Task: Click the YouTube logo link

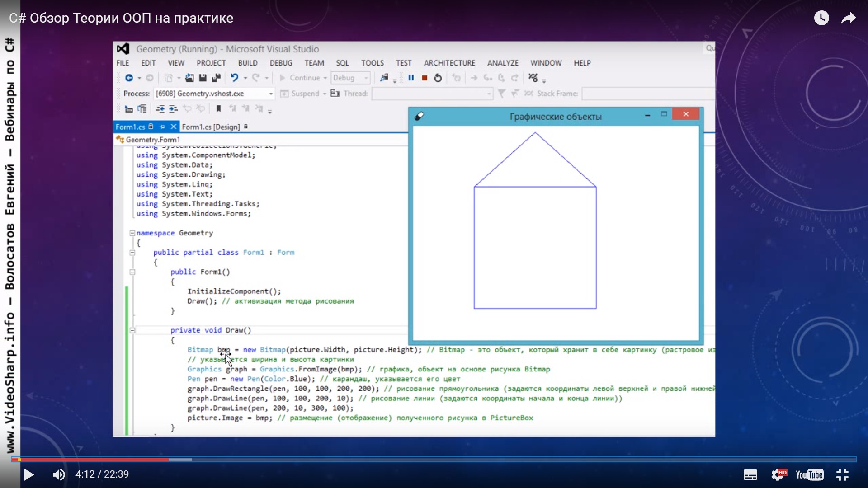Action: 809,474
